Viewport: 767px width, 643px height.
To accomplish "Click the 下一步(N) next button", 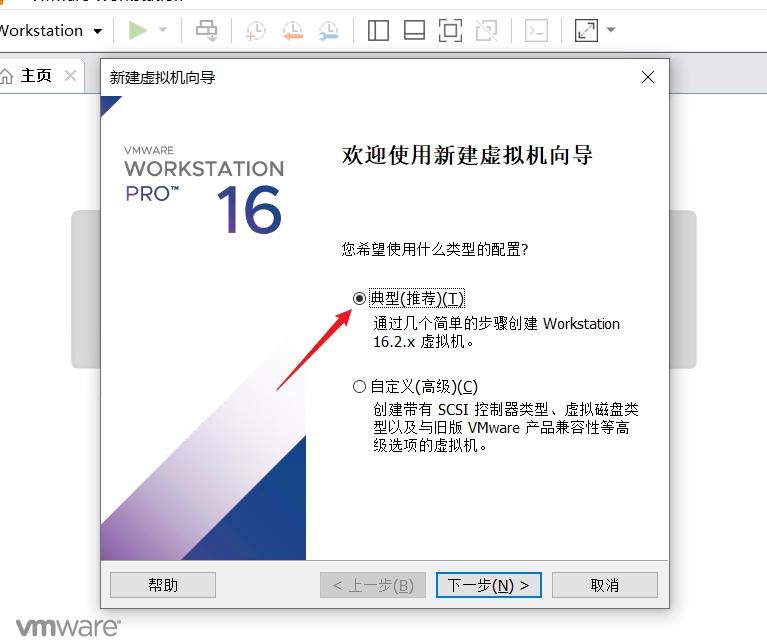I will pyautogui.click(x=489, y=585).
